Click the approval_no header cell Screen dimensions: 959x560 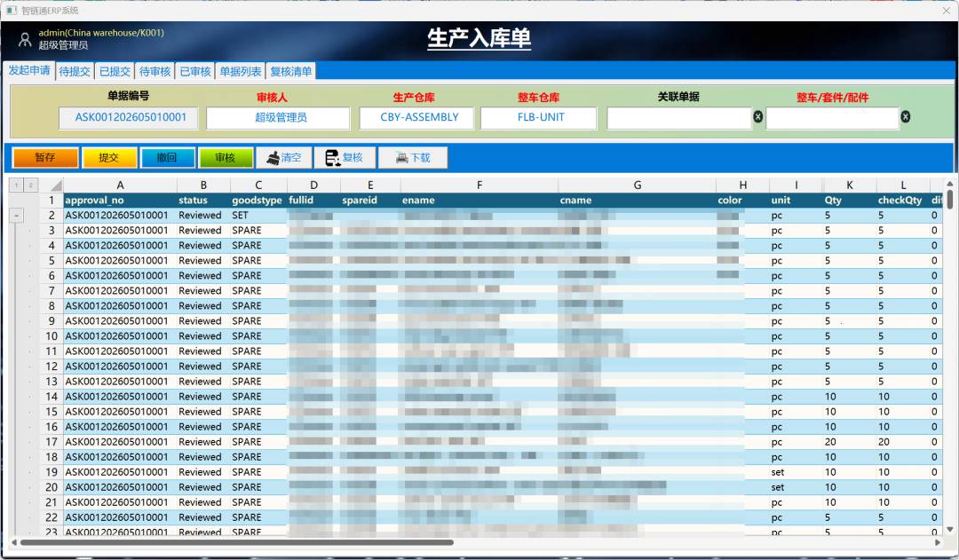click(121, 201)
